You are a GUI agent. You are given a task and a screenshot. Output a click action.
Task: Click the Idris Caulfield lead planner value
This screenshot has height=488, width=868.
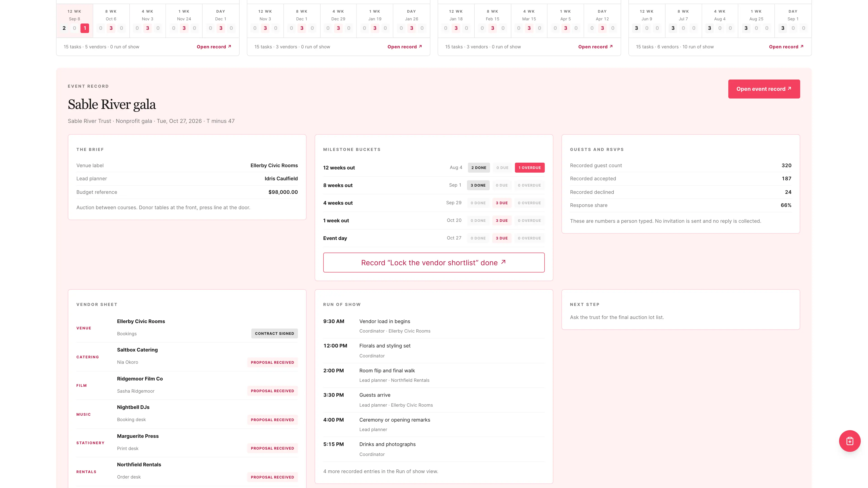(281, 178)
